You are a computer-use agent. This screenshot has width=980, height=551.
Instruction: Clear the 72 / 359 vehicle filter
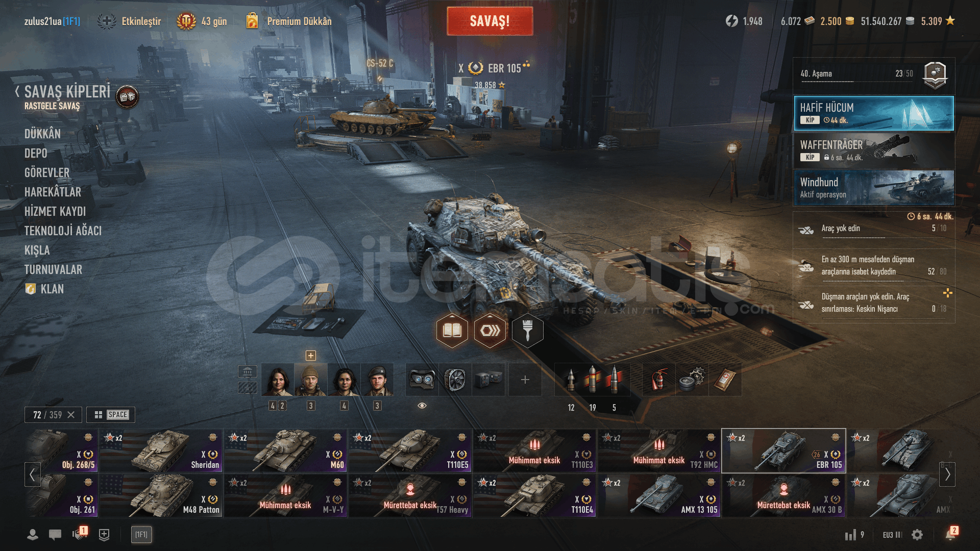coord(71,415)
